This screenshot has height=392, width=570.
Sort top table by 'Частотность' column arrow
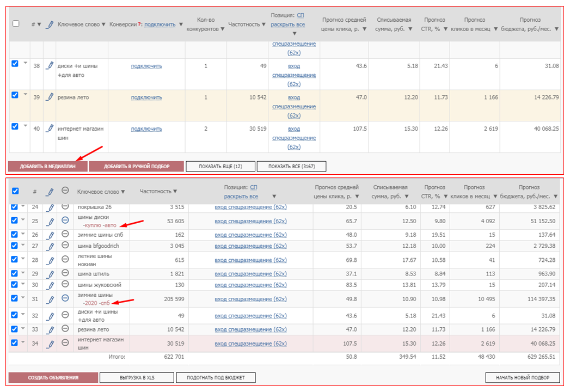pyautogui.click(x=263, y=24)
